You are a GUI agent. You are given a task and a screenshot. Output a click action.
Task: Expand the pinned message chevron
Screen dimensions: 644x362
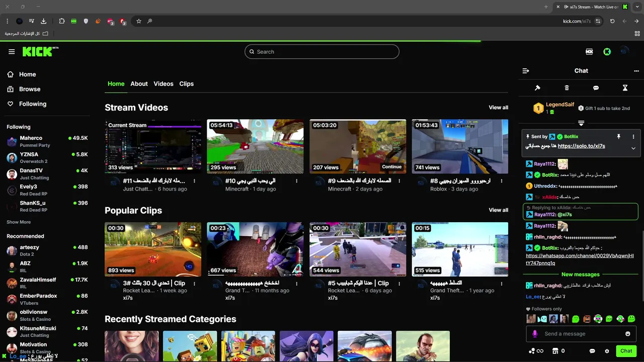coord(633,148)
